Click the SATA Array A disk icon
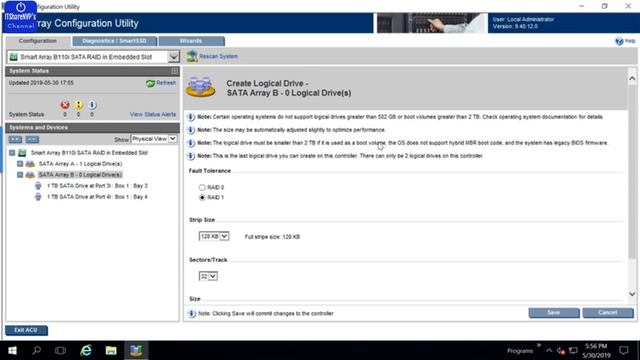640x360 pixels. click(30, 164)
